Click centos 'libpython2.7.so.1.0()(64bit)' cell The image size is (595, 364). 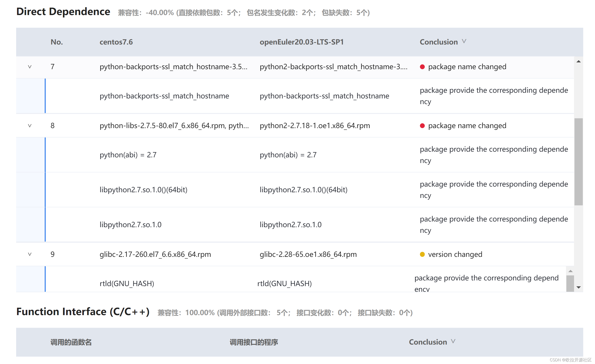pos(143,190)
